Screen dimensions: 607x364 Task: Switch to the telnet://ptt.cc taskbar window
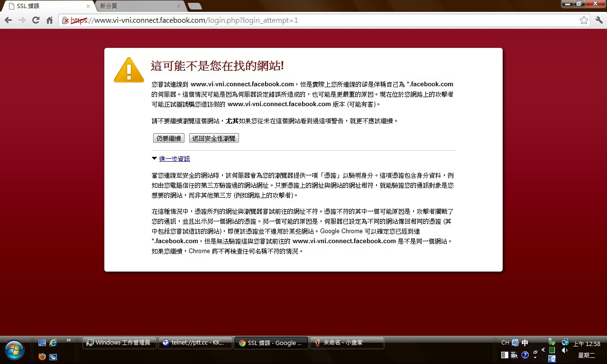coord(195,343)
